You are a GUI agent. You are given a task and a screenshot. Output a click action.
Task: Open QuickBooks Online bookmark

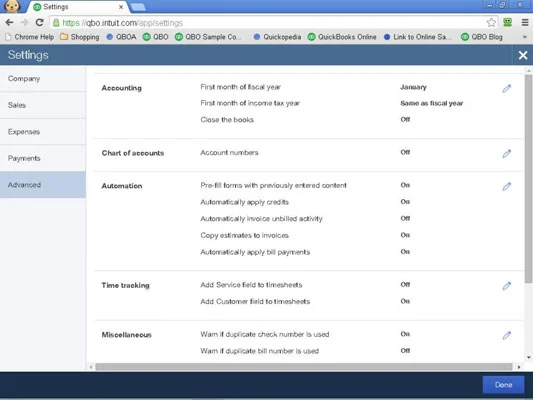tap(342, 37)
